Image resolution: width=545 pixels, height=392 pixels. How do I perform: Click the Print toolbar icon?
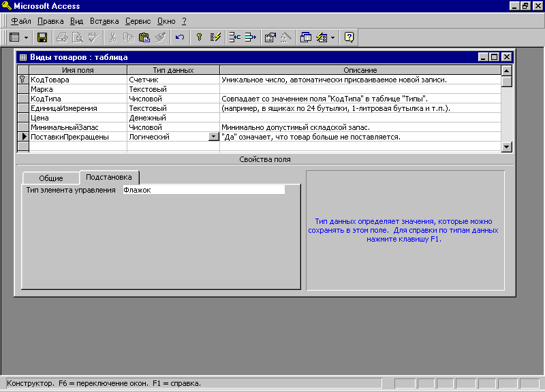62,37
